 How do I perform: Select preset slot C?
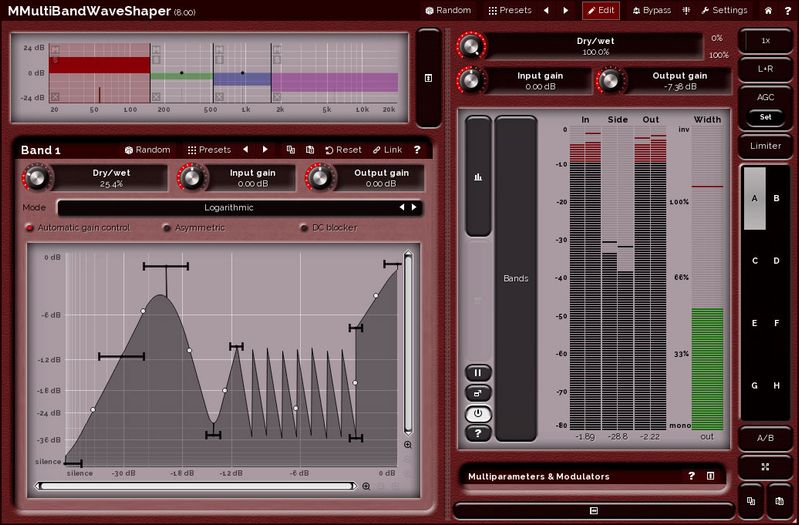pos(755,261)
